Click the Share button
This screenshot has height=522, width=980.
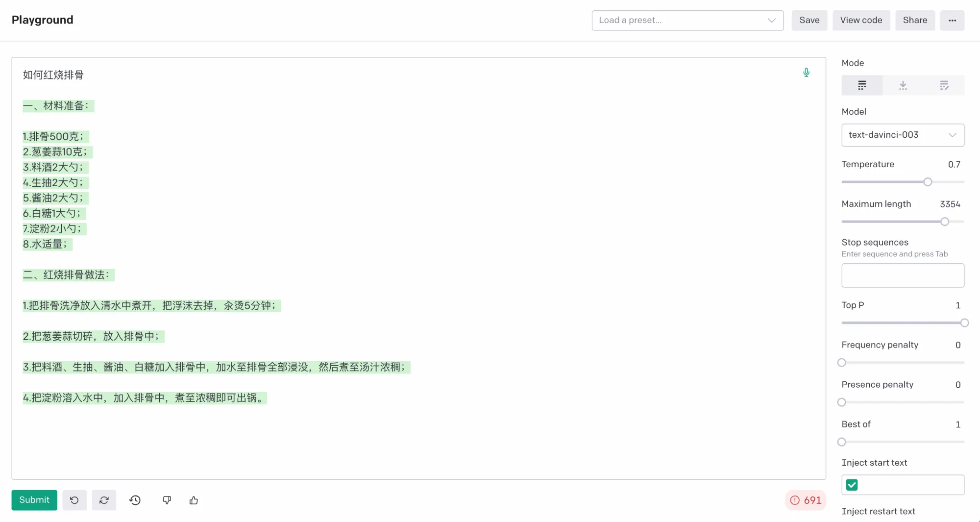pos(915,21)
